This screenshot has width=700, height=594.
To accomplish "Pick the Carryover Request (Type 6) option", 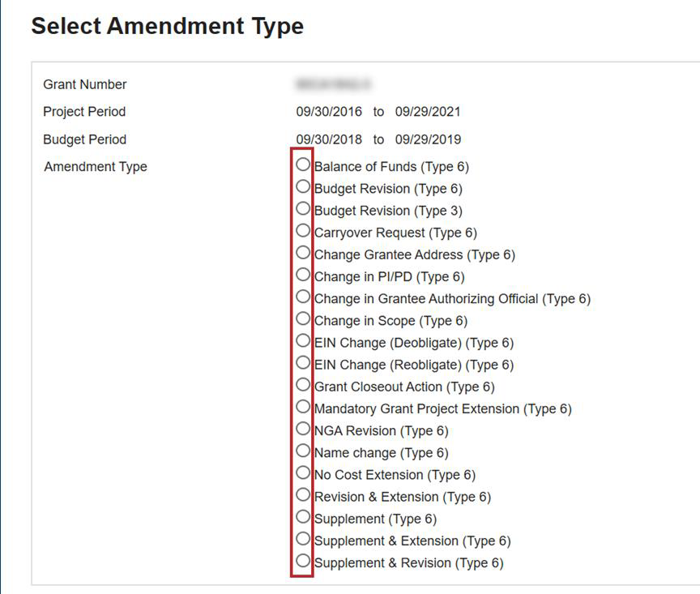I will 303,230.
